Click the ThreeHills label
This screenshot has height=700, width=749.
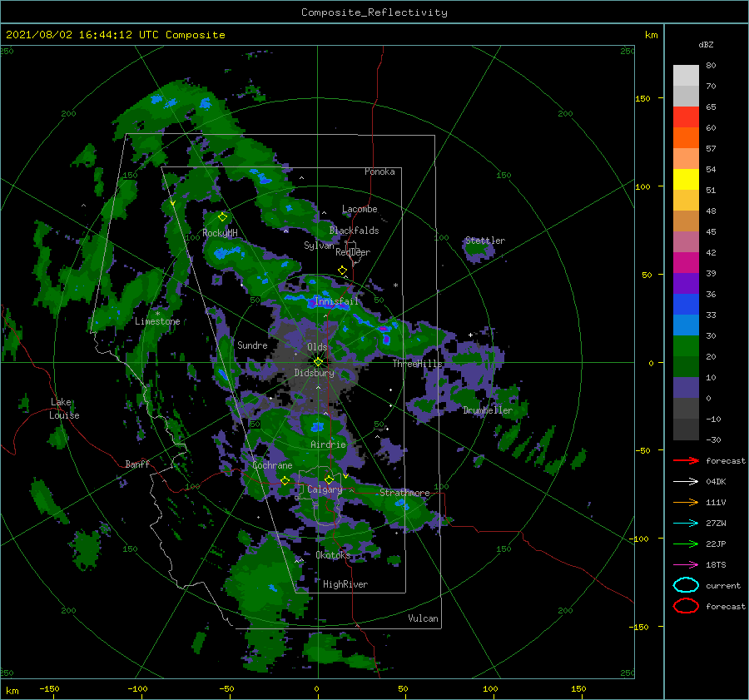coord(418,364)
